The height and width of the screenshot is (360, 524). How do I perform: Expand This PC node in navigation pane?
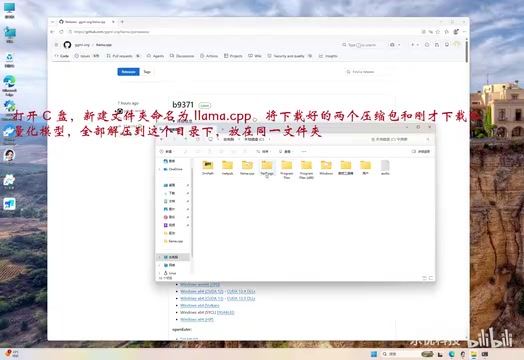[x=160, y=257]
